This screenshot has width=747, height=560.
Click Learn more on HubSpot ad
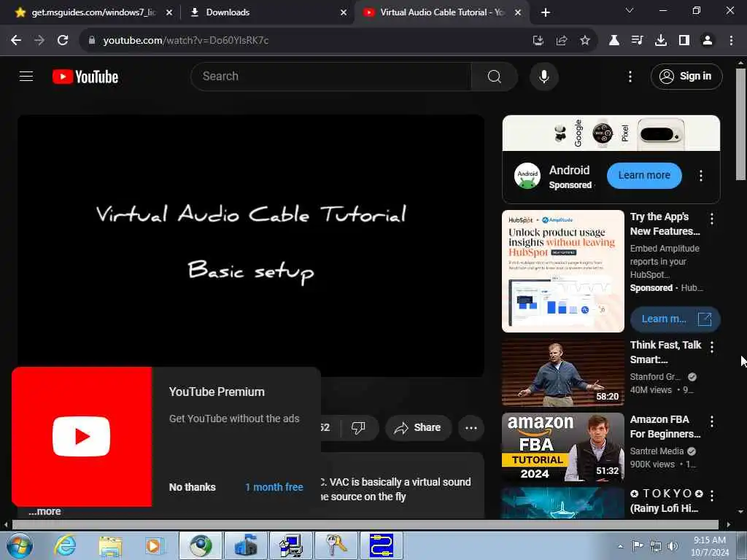pos(675,319)
